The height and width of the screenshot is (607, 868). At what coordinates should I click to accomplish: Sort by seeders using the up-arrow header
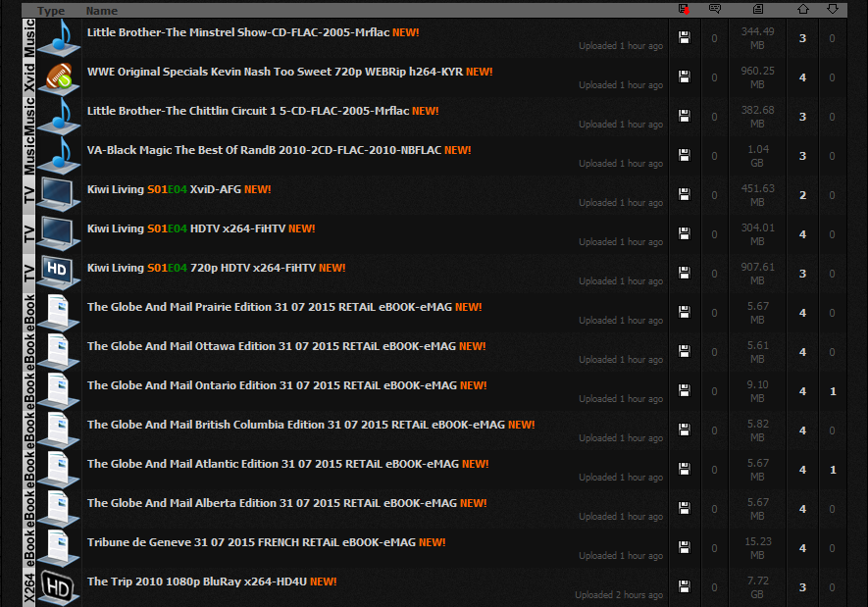(803, 9)
